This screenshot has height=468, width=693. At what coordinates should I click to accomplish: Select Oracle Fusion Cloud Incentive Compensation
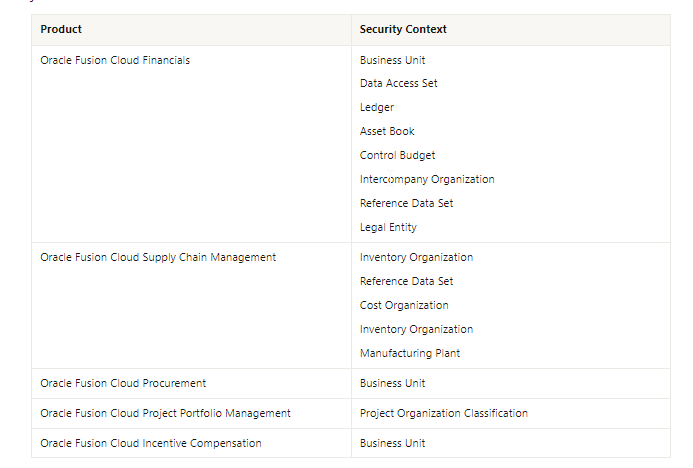151,444
